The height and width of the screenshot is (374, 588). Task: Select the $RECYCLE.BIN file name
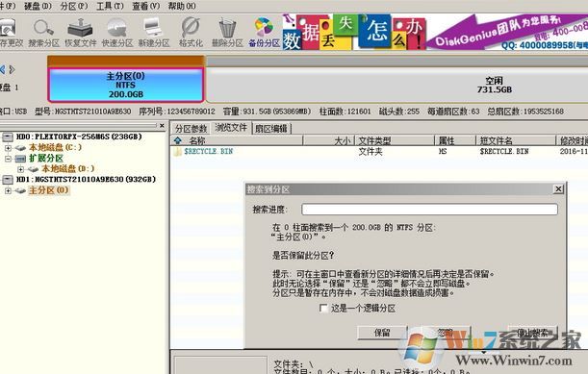(209, 151)
